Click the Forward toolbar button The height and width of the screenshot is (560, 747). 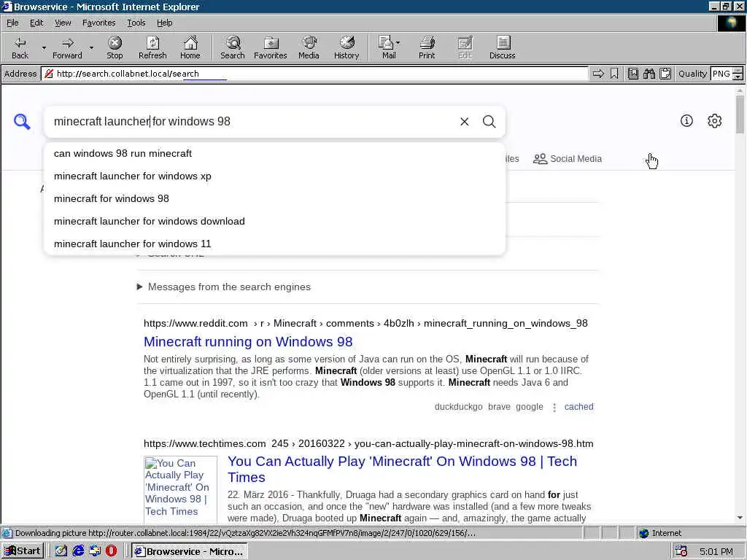(67, 47)
